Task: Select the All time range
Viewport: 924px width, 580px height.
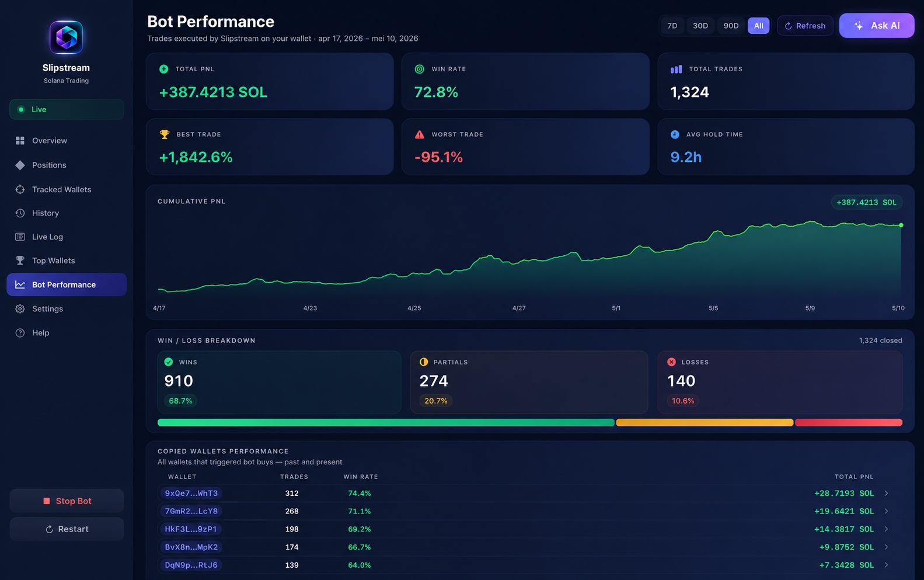Action: point(759,26)
